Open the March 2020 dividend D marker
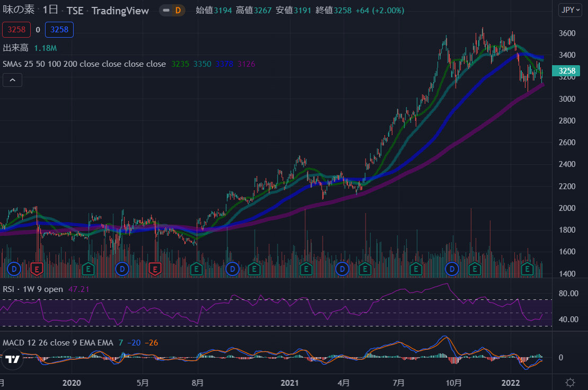Screen dimensions: 588x390 pos(122,269)
